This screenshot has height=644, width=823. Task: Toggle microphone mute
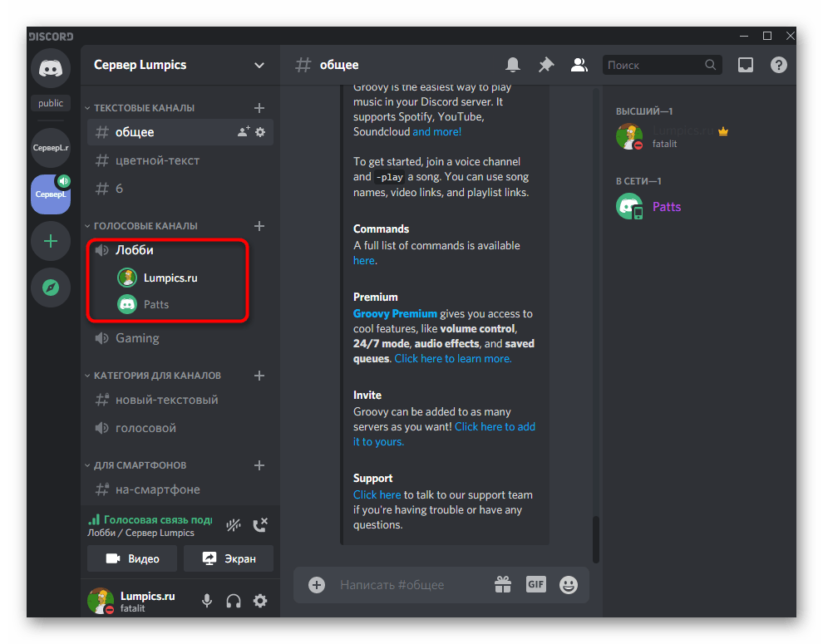[x=206, y=601]
